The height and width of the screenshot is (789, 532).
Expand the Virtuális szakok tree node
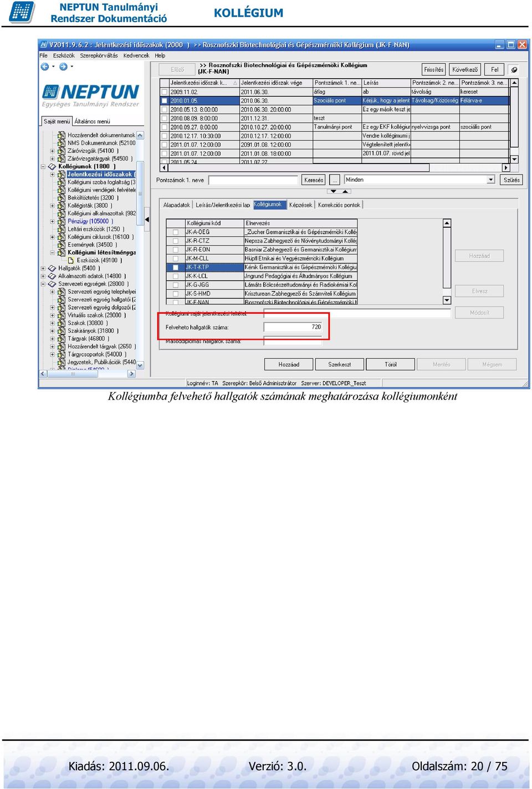(53, 315)
